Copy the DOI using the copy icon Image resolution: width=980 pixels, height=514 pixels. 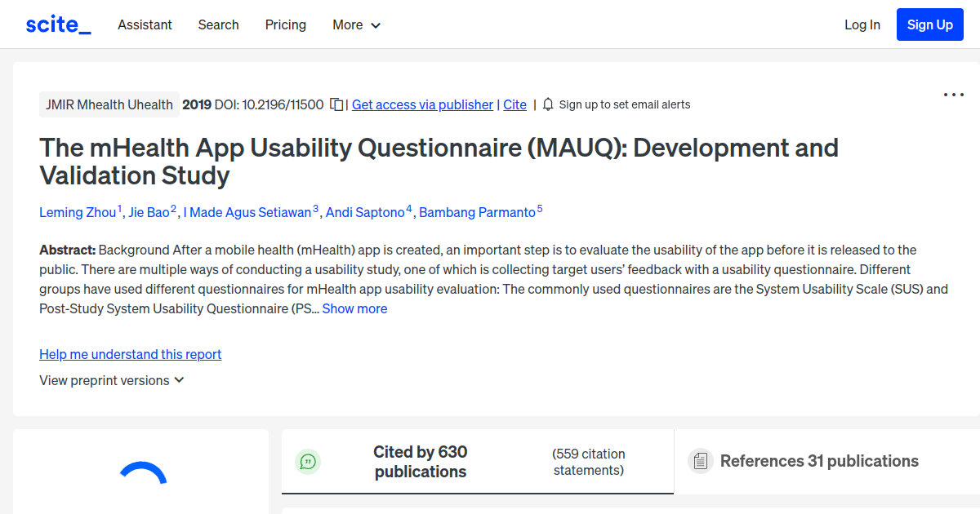pyautogui.click(x=336, y=104)
